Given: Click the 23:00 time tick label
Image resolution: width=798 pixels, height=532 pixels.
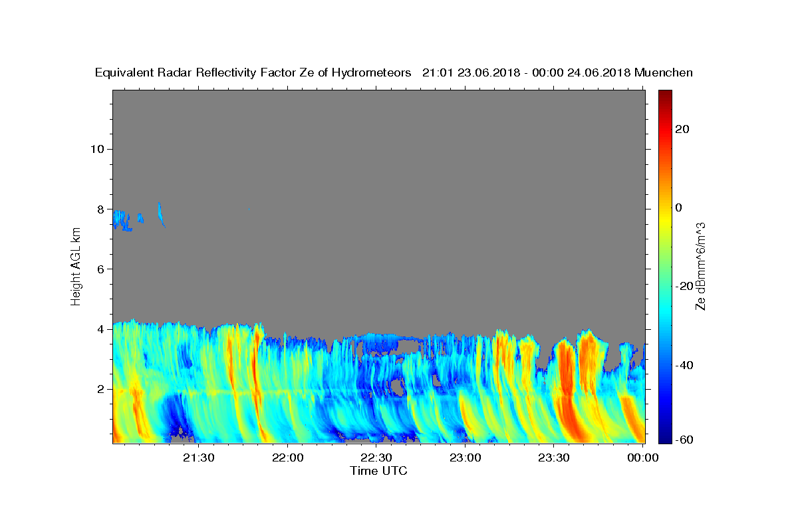Looking at the screenshot, I should tap(465, 458).
